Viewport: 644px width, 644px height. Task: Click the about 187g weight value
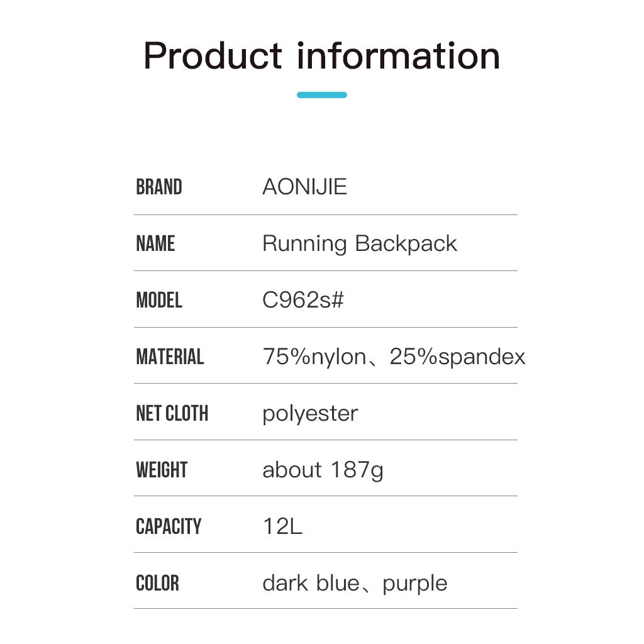[323, 470]
